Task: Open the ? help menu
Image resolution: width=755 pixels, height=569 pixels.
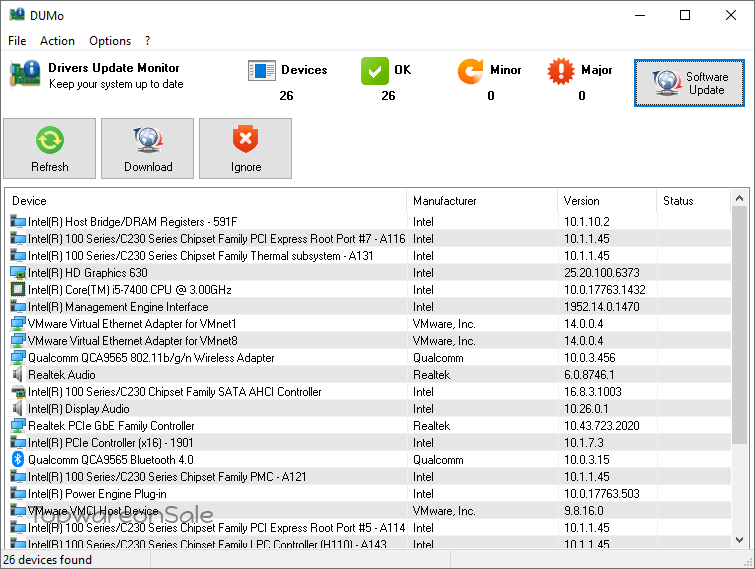Action: click(147, 41)
